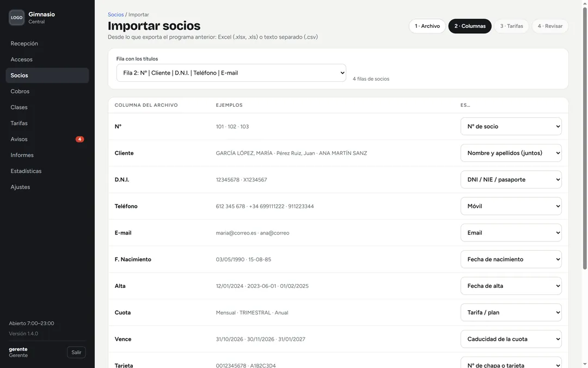Open the Cliente column mapping dropdown
Image resolution: width=588 pixels, height=368 pixels.
point(511,153)
